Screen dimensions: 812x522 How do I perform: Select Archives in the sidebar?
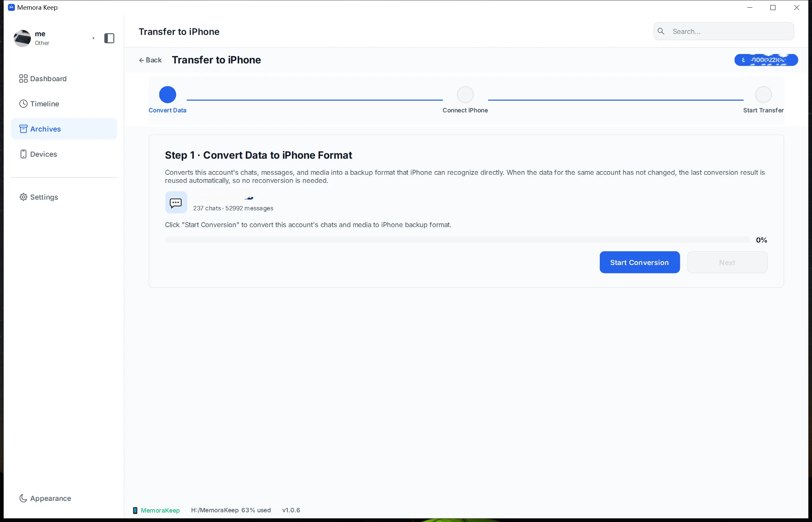64,129
